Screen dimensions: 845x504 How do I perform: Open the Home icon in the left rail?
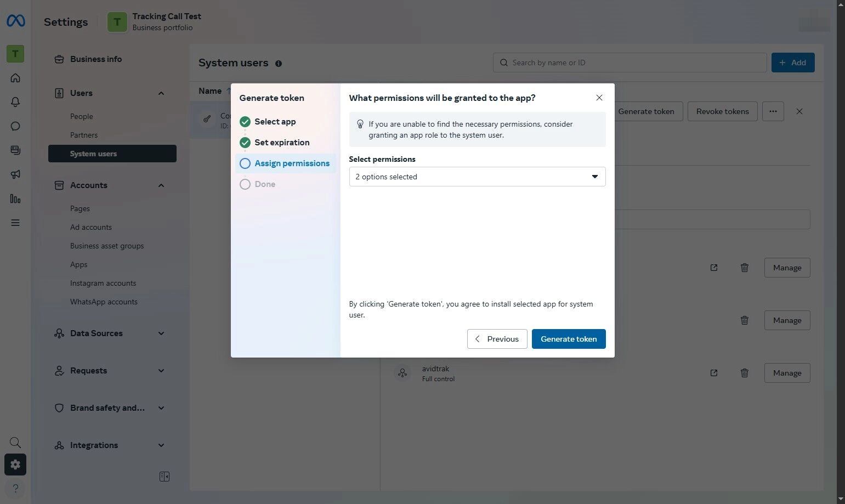point(15,77)
